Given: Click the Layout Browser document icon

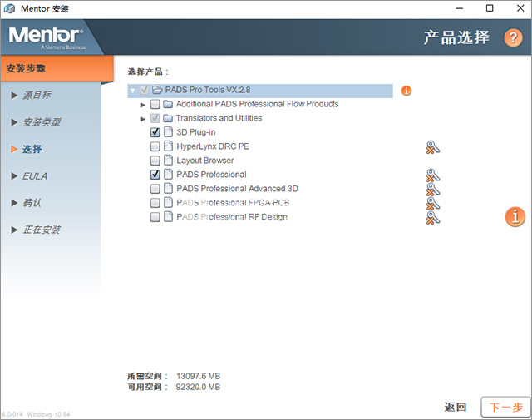Looking at the screenshot, I should [168, 161].
